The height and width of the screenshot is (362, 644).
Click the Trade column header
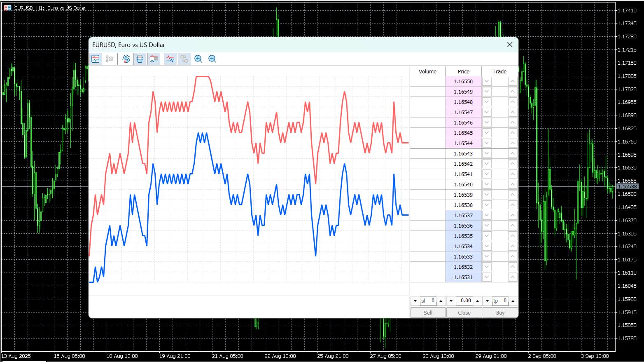499,71
